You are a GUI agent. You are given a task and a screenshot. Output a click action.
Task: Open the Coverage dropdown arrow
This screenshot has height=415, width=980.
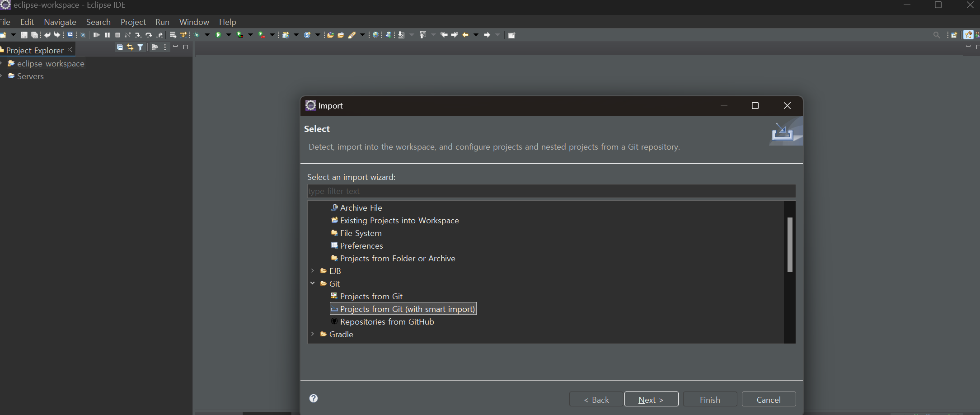tap(250, 35)
